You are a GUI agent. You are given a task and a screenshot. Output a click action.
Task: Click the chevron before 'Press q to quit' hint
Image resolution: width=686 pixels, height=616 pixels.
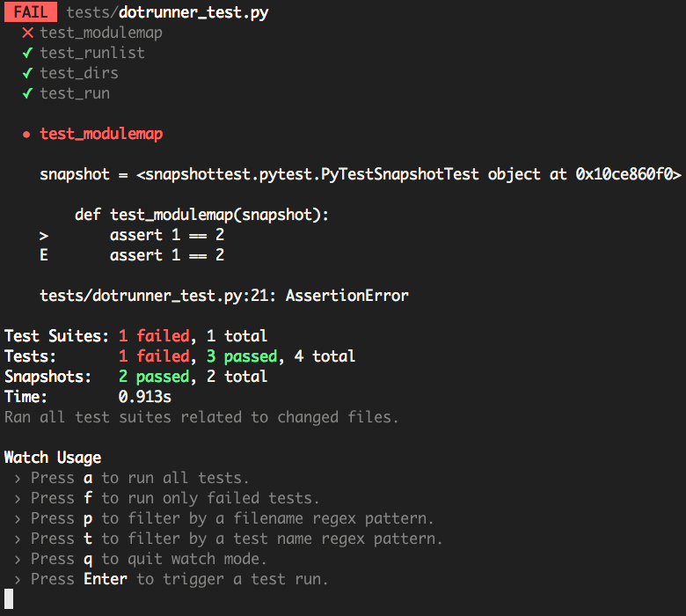click(18, 560)
